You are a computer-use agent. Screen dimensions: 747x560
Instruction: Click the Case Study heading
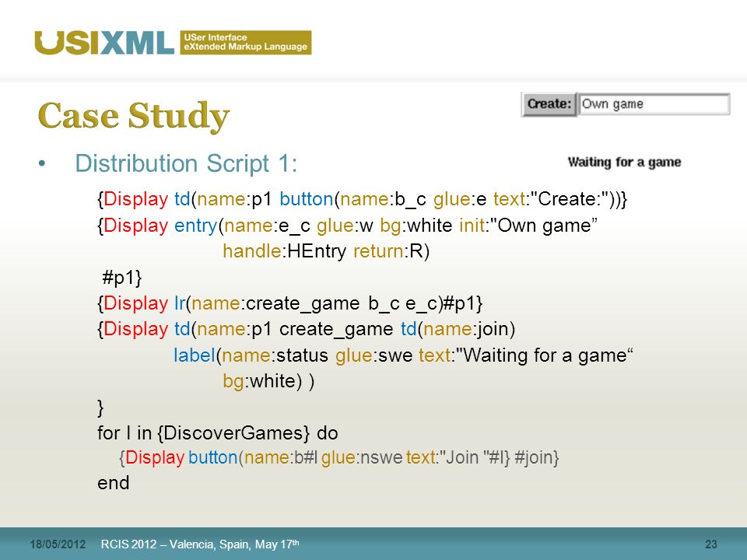(134, 115)
